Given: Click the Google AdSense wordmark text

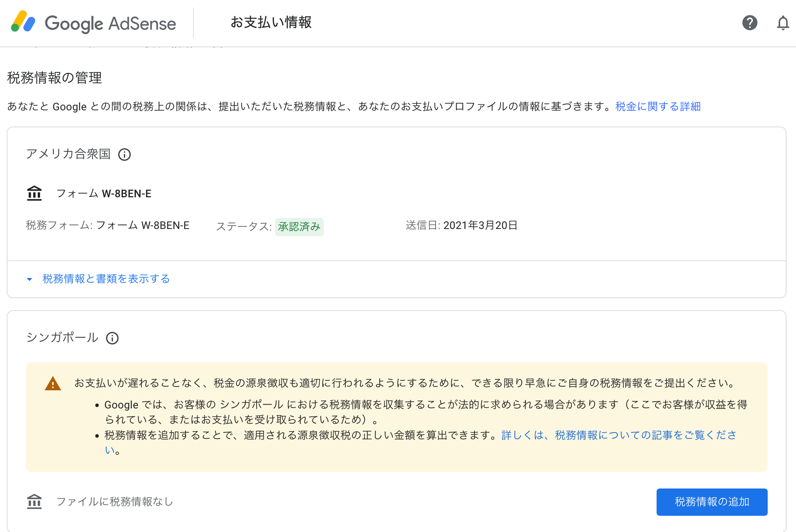Looking at the screenshot, I should coord(110,24).
